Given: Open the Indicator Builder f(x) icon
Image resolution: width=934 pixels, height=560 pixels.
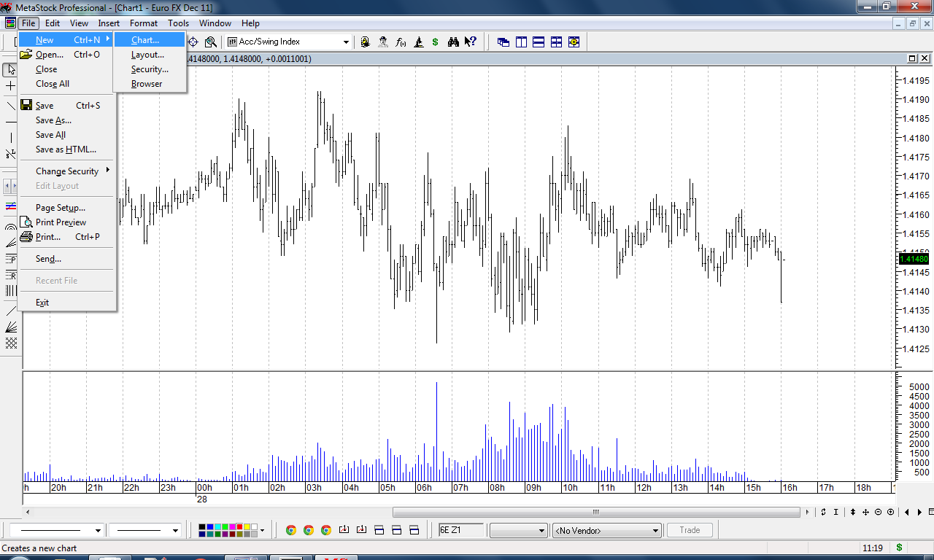Looking at the screenshot, I should coord(401,42).
